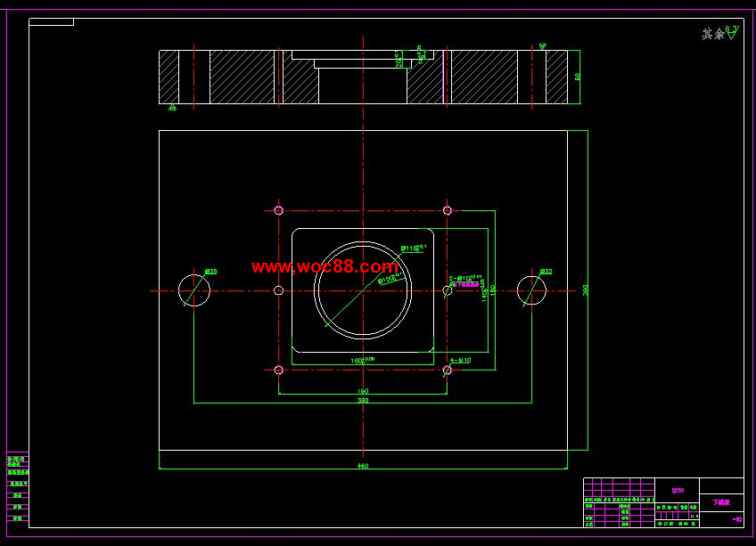Select the left Ø35 guide hole circle
The width and height of the screenshot is (756, 546).
[x=193, y=290]
